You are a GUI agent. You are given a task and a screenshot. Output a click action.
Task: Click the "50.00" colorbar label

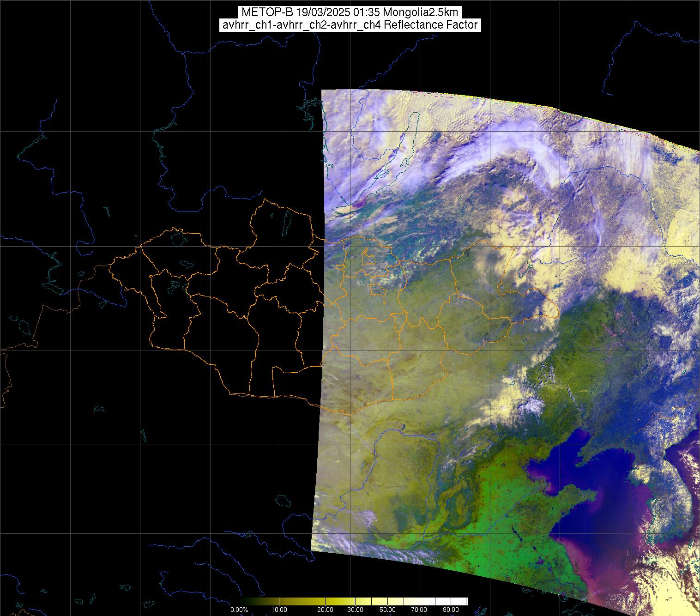[387, 610]
